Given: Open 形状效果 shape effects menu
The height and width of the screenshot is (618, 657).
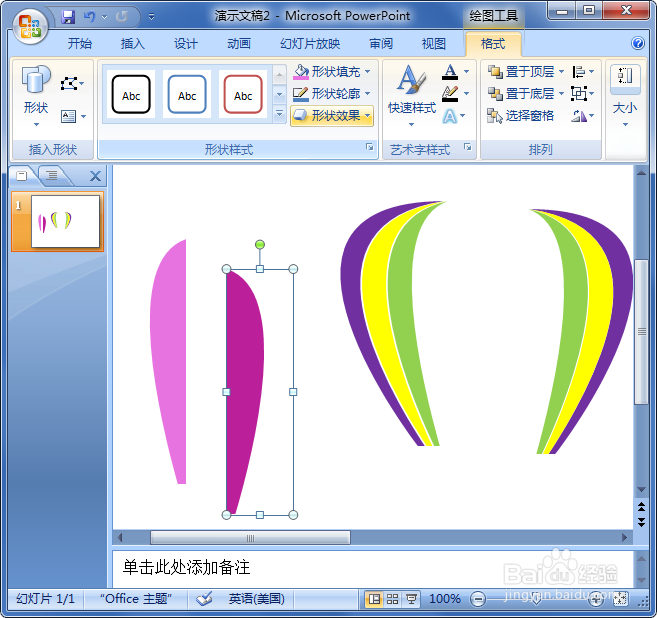Looking at the screenshot, I should [332, 115].
